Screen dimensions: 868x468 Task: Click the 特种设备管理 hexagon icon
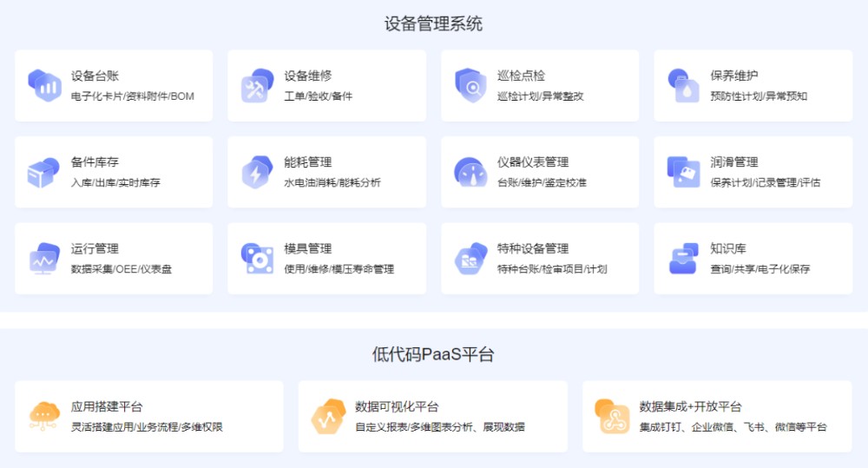tap(470, 259)
